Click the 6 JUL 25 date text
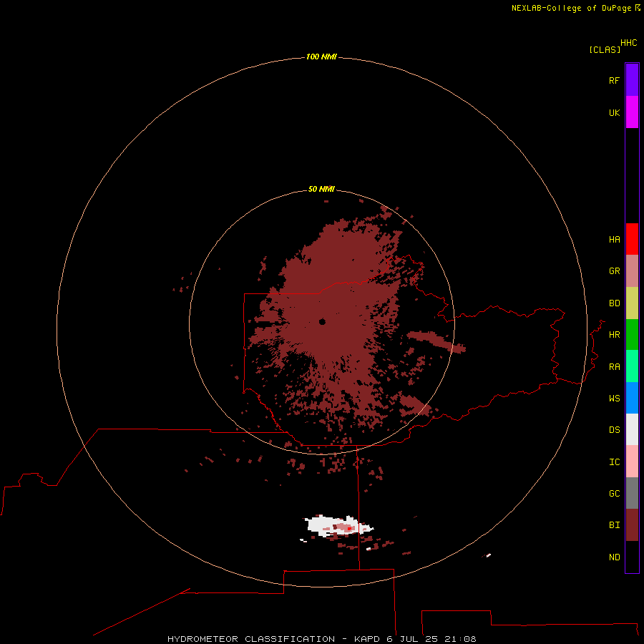This screenshot has width=644, height=644. click(x=412, y=639)
